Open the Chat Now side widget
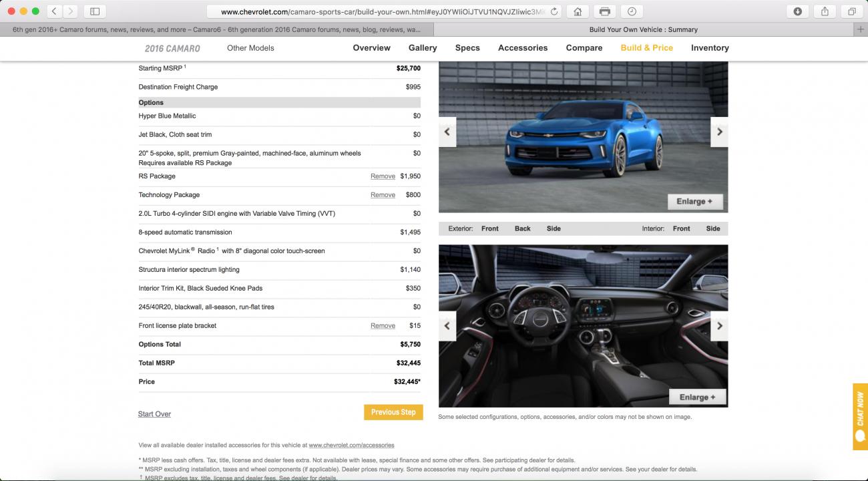868x481 pixels. [860, 416]
